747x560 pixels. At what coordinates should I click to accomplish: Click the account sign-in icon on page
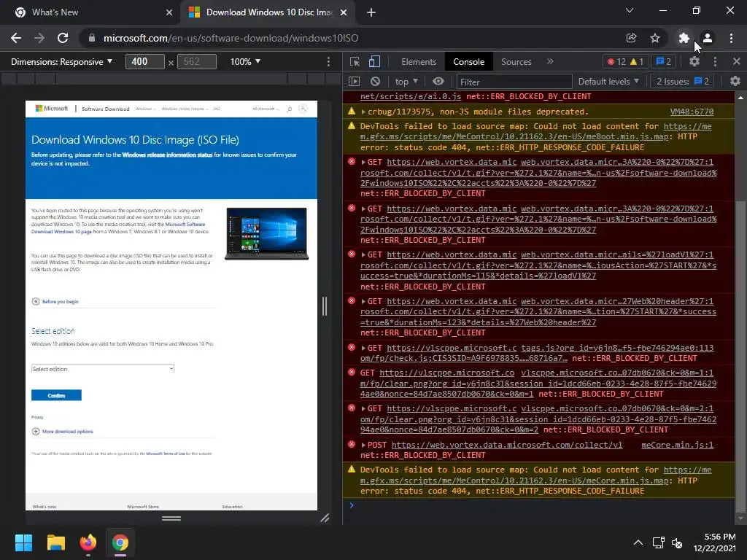click(303, 109)
